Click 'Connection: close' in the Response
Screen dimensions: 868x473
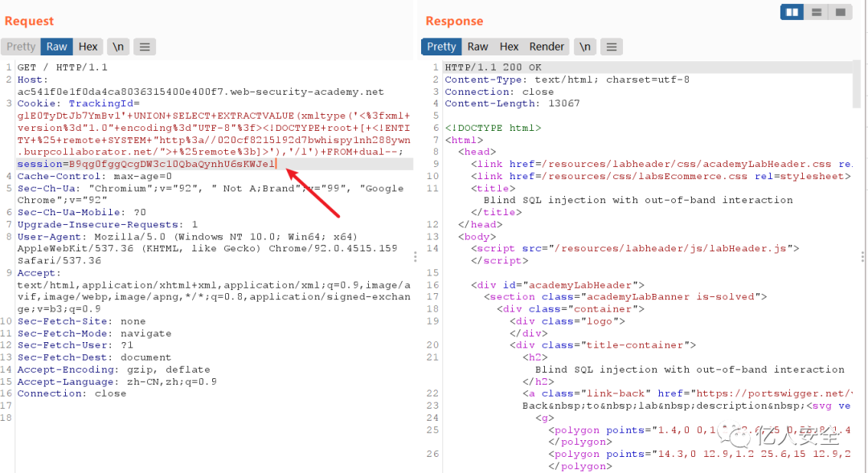click(499, 92)
